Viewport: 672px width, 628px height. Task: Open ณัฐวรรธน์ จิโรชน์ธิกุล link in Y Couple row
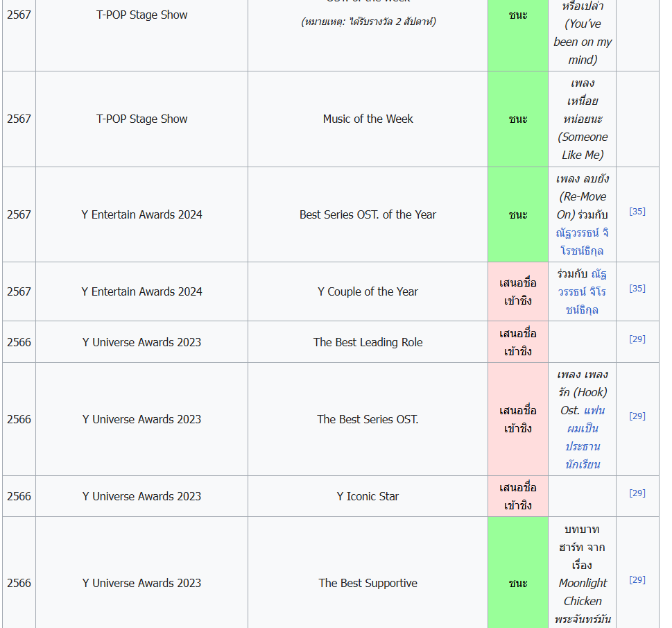click(582, 291)
